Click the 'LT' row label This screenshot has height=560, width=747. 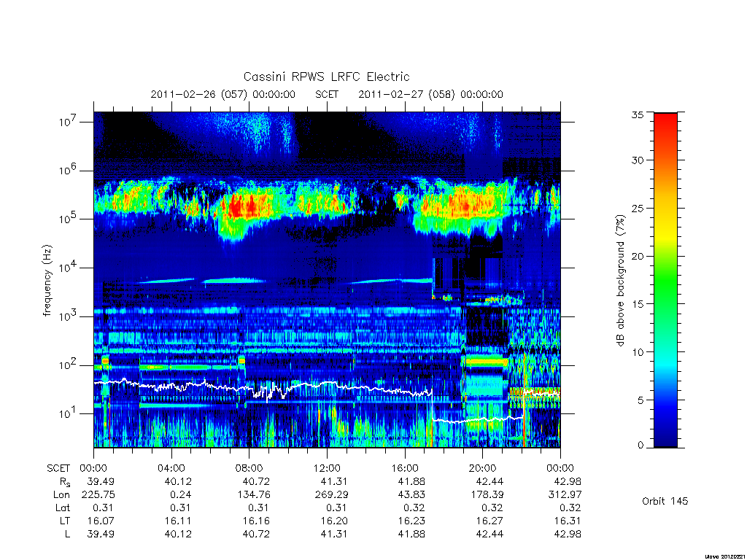(65, 521)
